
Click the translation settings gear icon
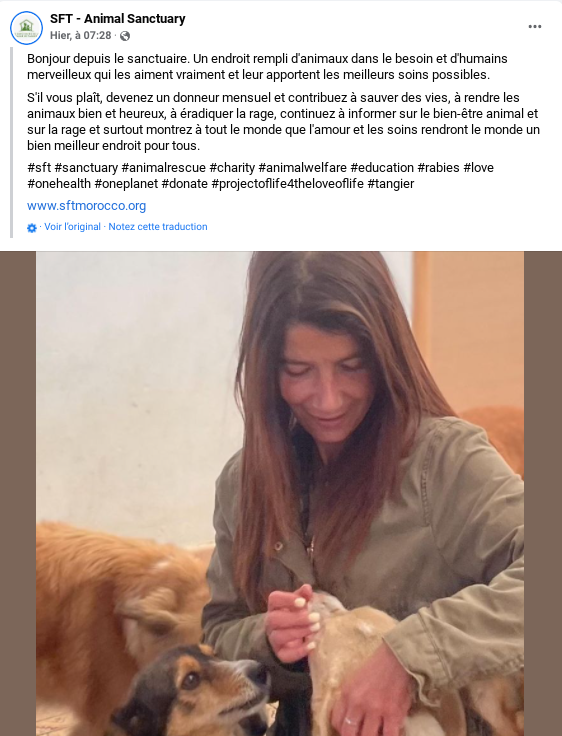[x=31, y=228]
